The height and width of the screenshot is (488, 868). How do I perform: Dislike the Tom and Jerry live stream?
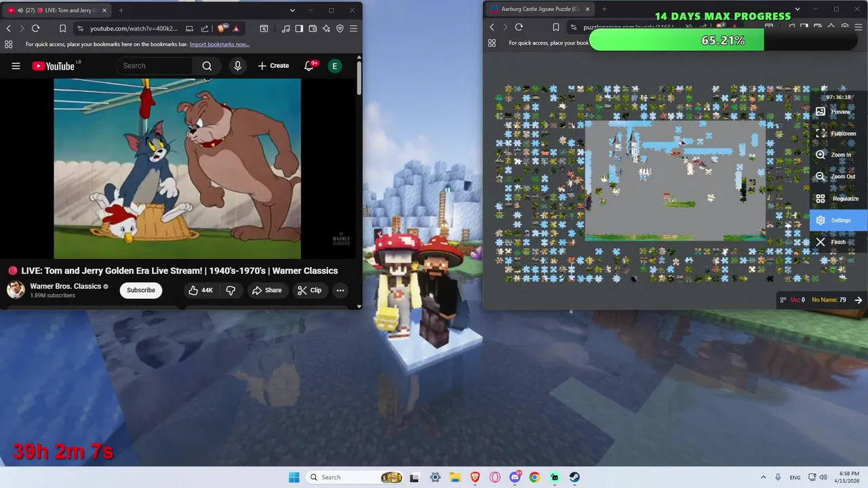pos(231,290)
